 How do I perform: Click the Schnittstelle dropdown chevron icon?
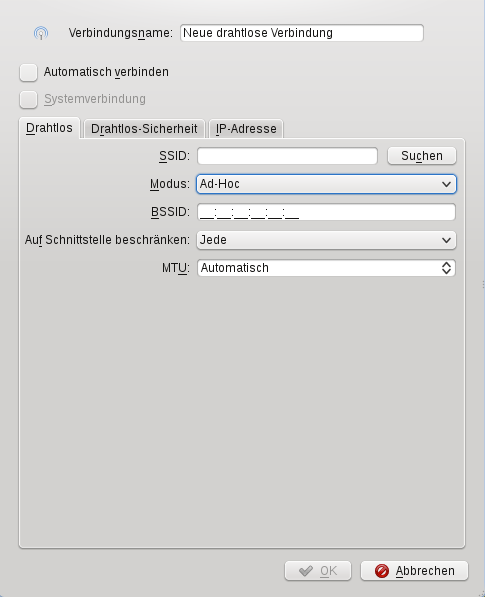pos(446,240)
